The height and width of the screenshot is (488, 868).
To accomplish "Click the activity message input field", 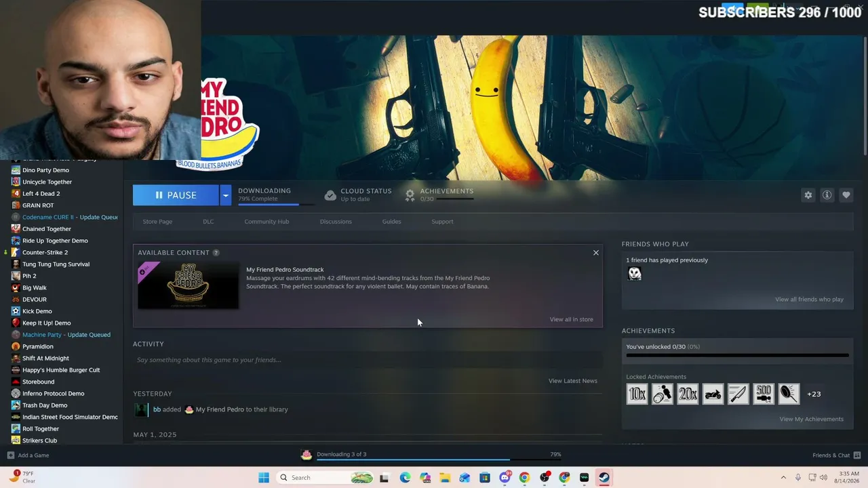I will tap(368, 360).
